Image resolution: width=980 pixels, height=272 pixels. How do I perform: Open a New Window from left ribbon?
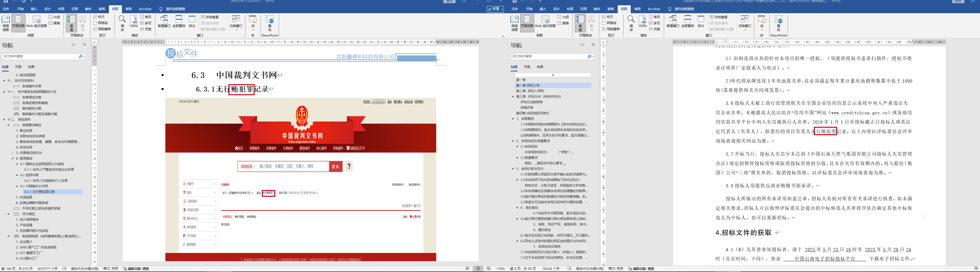164,22
